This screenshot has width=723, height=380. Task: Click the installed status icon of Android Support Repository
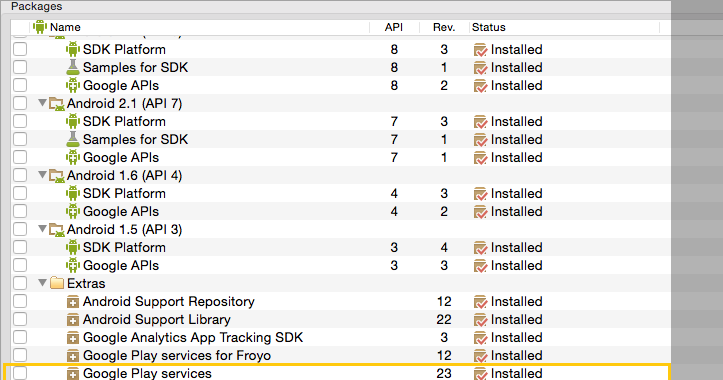[x=480, y=302]
